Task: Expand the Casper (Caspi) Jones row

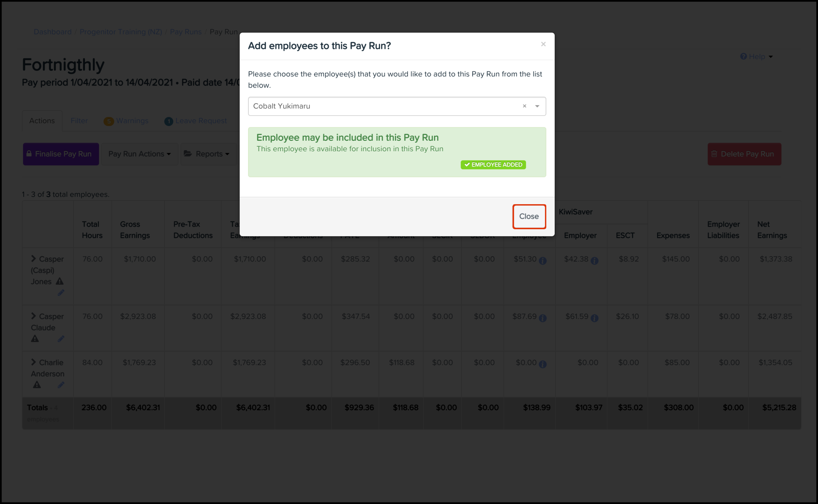Action: 33,258
